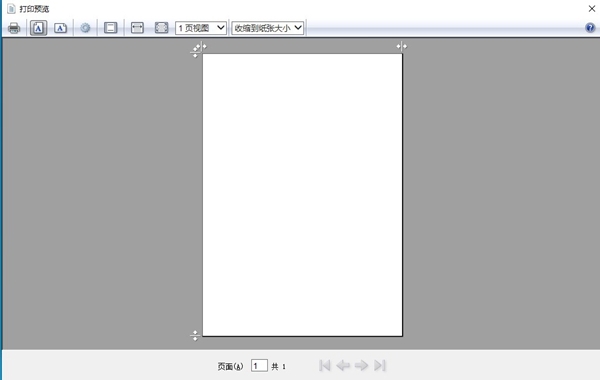
Task: Click the printer icon to print the document
Action: point(14,28)
